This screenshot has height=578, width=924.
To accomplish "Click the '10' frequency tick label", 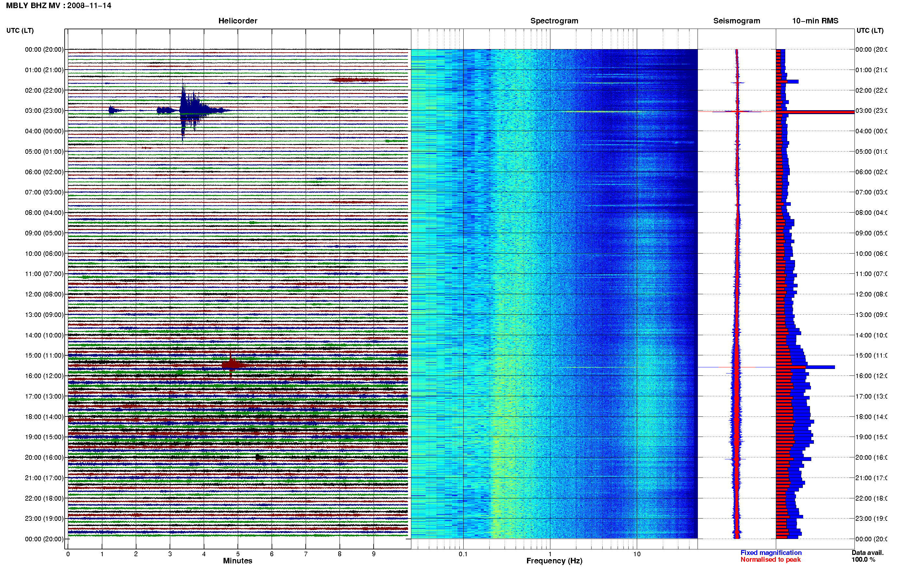I will click(637, 554).
